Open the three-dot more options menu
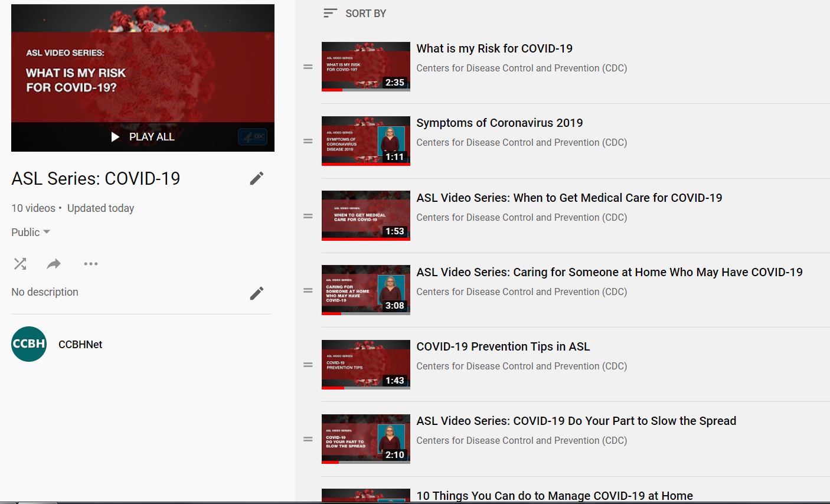 pyautogui.click(x=91, y=264)
